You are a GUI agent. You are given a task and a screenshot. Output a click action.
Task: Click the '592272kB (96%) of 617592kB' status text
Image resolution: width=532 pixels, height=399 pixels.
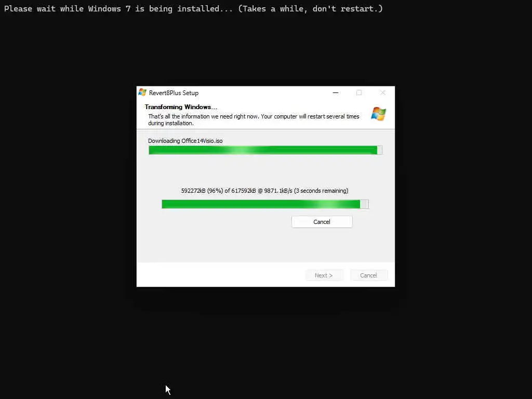(x=264, y=191)
